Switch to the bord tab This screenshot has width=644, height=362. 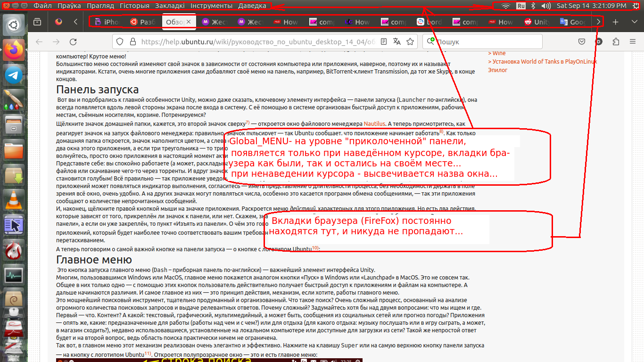pyautogui.click(x=429, y=22)
